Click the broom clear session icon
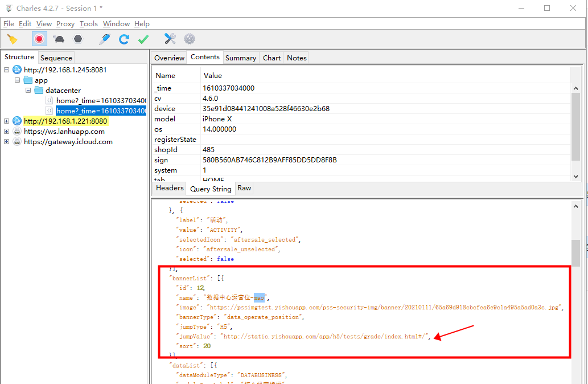 tap(13, 39)
